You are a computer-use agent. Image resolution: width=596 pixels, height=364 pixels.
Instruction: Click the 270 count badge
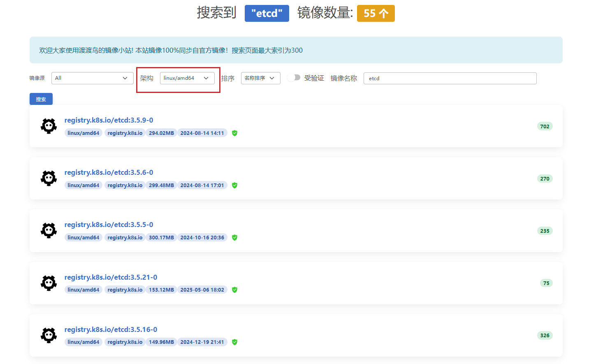pyautogui.click(x=545, y=179)
